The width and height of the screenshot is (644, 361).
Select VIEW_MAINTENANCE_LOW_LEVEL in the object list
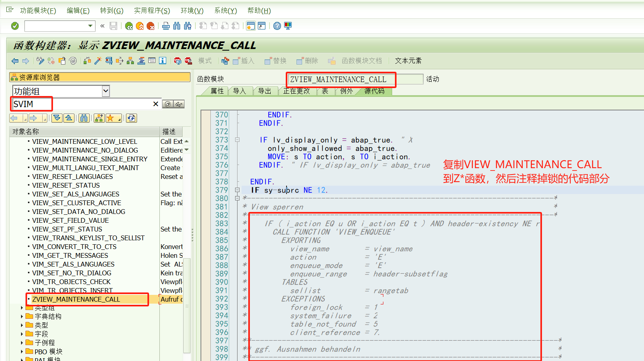click(x=84, y=141)
